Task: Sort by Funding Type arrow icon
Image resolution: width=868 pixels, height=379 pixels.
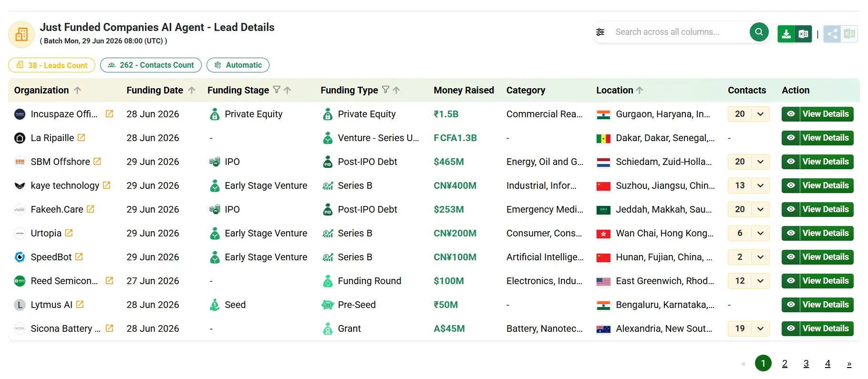Action: click(396, 90)
